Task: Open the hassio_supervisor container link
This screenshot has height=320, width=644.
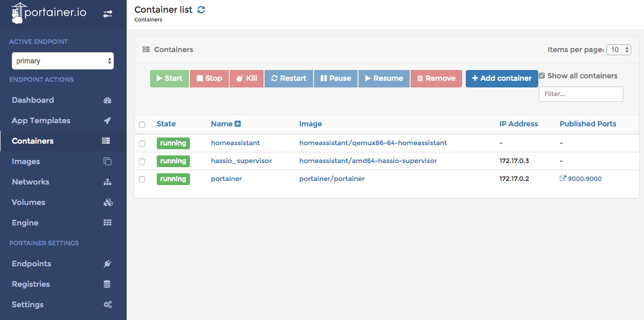Action: pyautogui.click(x=241, y=161)
